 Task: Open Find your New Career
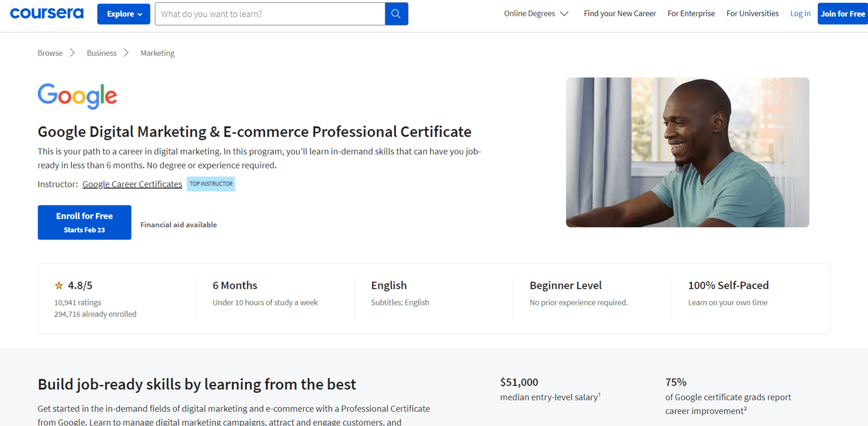pos(620,13)
